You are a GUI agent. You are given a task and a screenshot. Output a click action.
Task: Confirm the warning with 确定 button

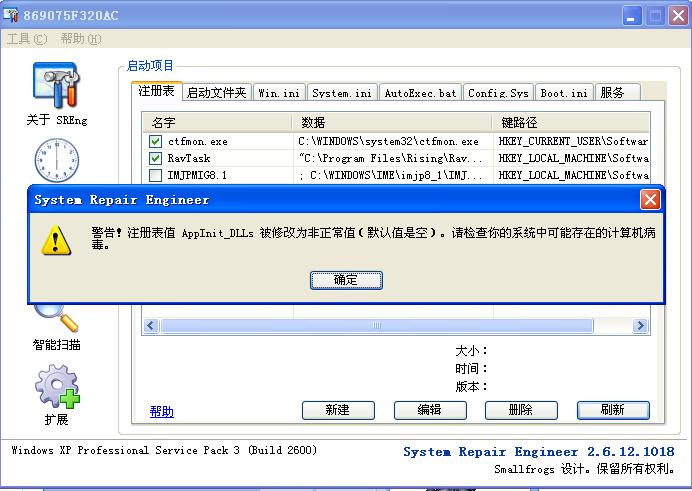coord(346,280)
